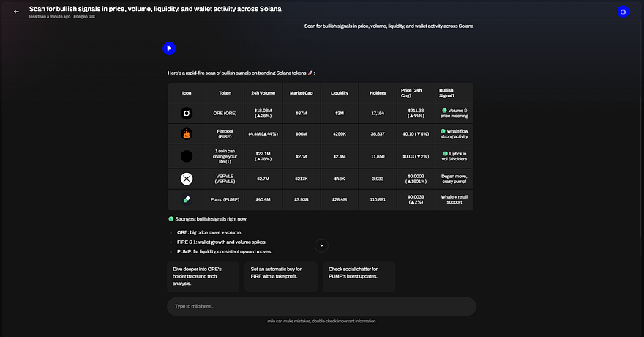Image resolution: width=644 pixels, height=337 pixels.
Task: Click the back arrow icon
Action: click(x=16, y=12)
